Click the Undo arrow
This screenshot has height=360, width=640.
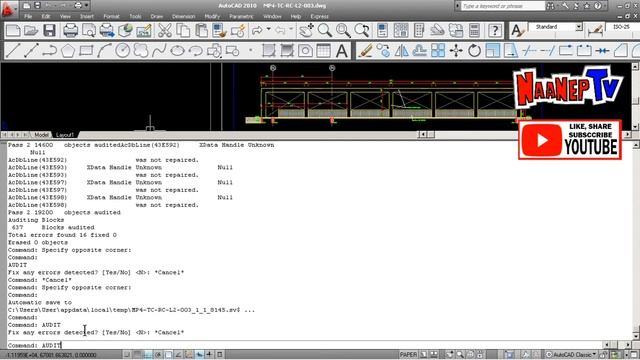[257, 30]
